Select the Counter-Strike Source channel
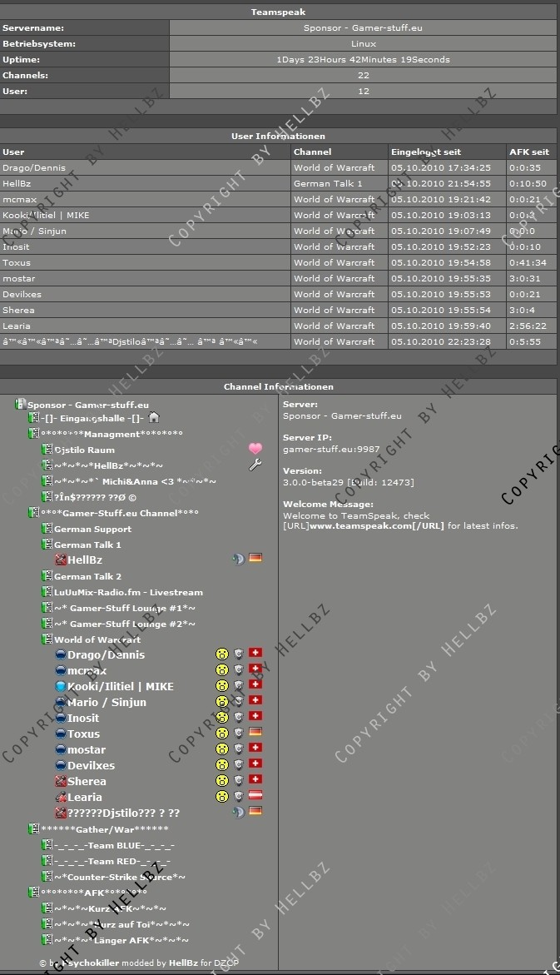The width and height of the screenshot is (560, 975). click(120, 877)
